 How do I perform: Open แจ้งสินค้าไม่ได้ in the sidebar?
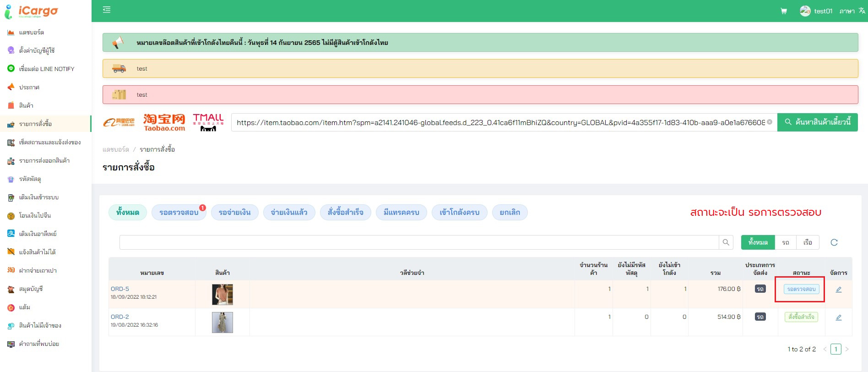pos(37,252)
